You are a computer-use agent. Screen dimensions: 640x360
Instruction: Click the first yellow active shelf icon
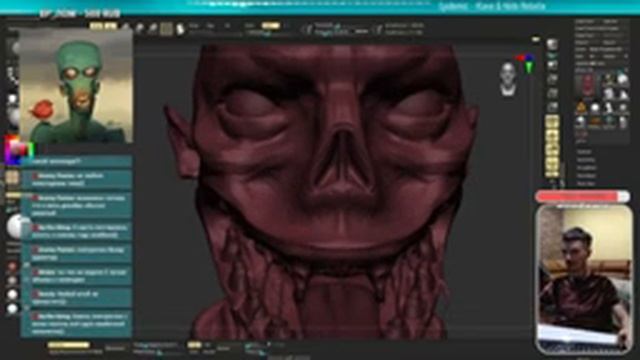coord(552,121)
